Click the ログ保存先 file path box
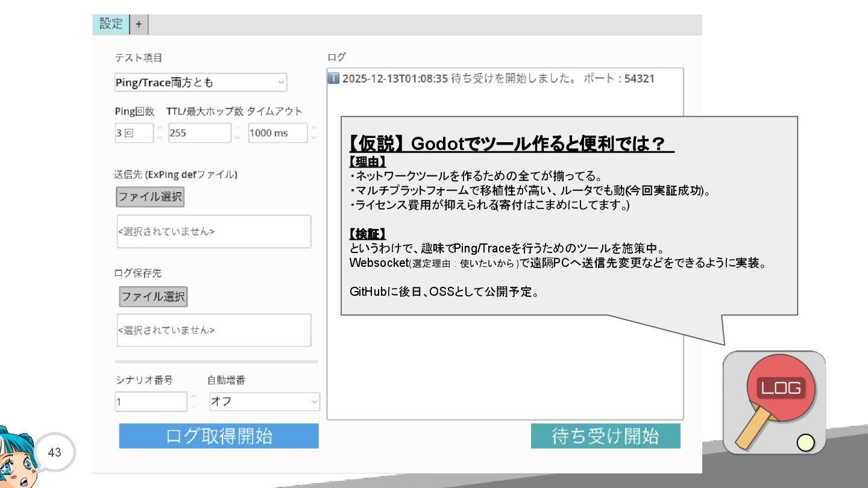868x488 pixels. coord(214,330)
